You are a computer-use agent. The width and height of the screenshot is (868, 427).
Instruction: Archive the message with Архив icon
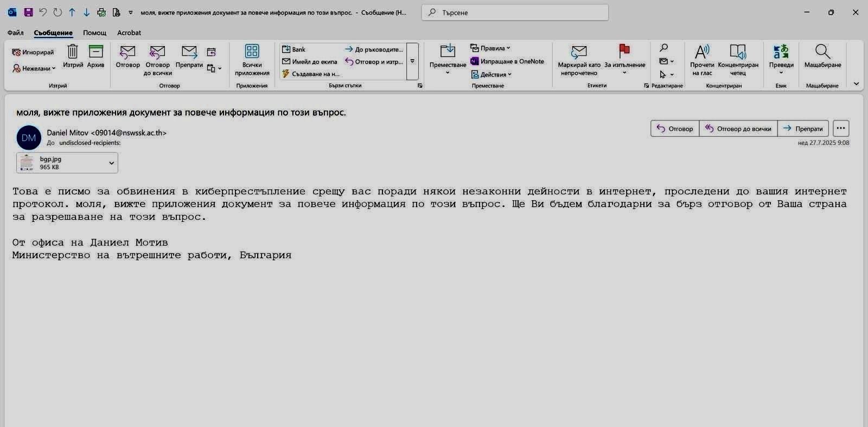tap(95, 52)
